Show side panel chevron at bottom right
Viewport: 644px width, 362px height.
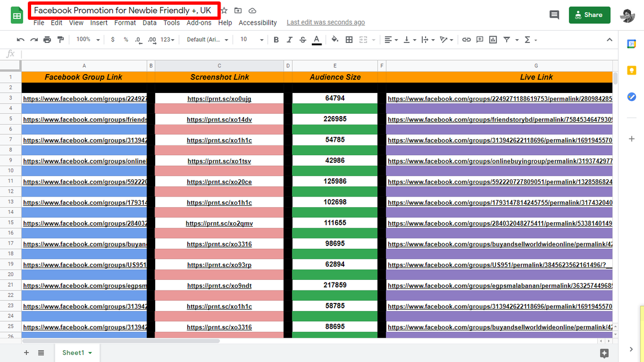(631, 350)
